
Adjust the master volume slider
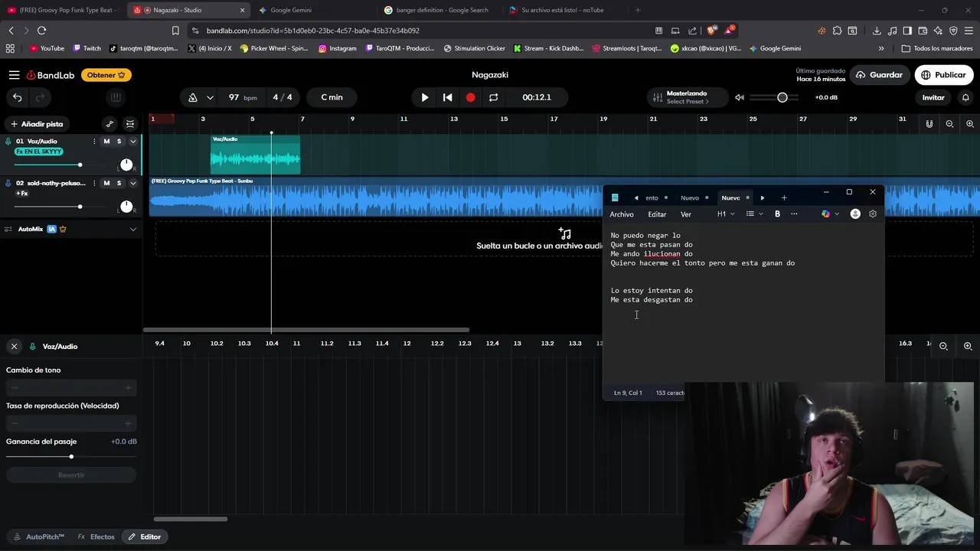tap(775, 97)
